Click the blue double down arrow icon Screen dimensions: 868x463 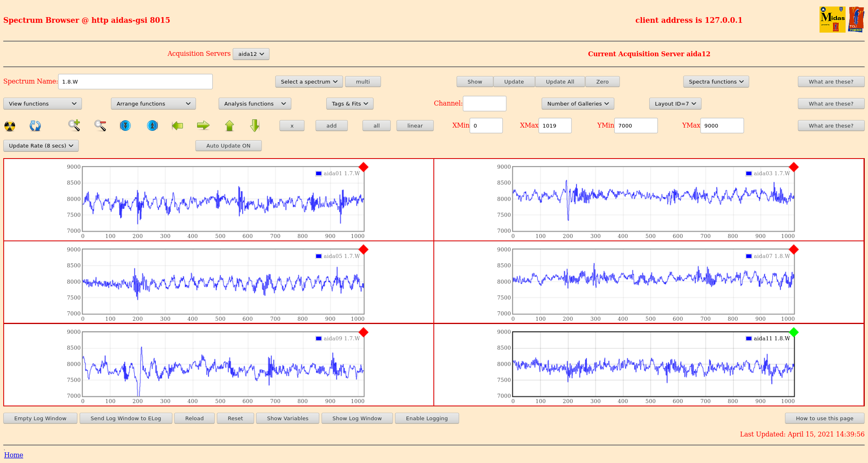coord(125,126)
